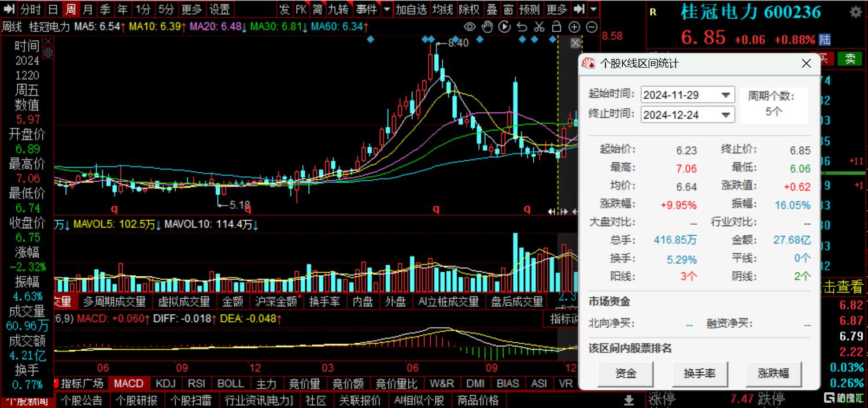868x408 pixels.
Task: Select the 沪深金额 sub-chart tab
Action: click(x=276, y=301)
